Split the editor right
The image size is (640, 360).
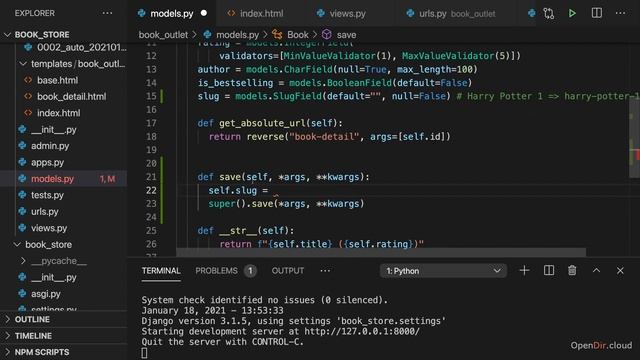pos(596,13)
